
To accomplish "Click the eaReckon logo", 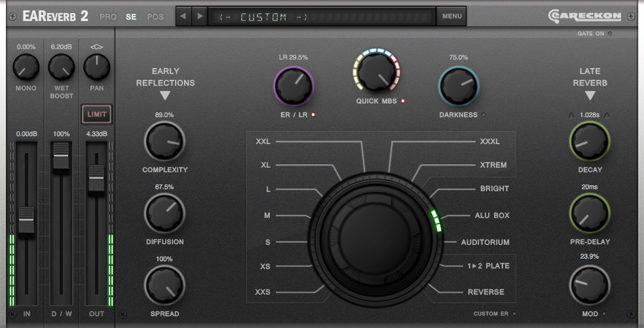I will click(x=584, y=16).
